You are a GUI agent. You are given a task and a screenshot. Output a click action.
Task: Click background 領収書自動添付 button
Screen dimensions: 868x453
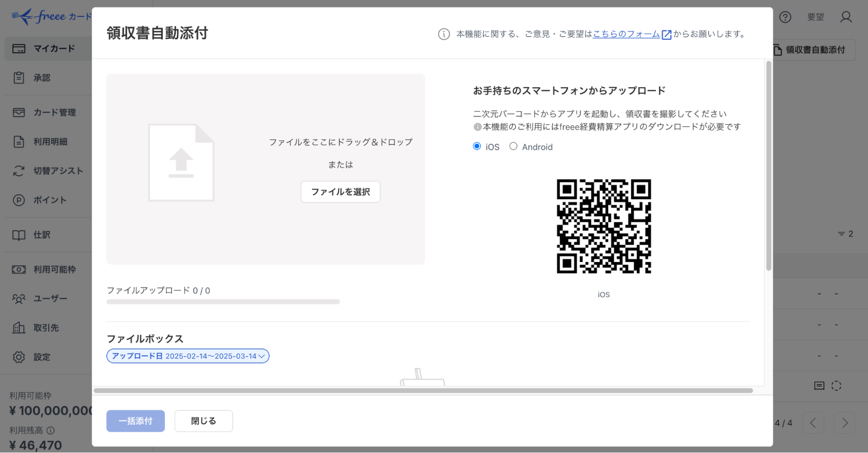click(x=814, y=50)
